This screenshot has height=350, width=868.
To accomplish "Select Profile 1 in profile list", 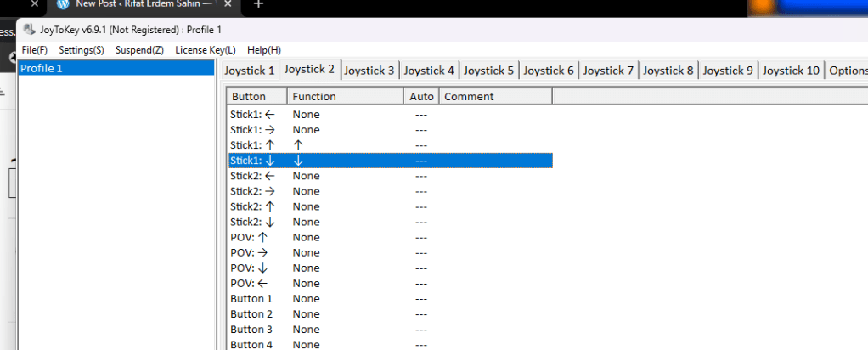I will pyautogui.click(x=116, y=68).
